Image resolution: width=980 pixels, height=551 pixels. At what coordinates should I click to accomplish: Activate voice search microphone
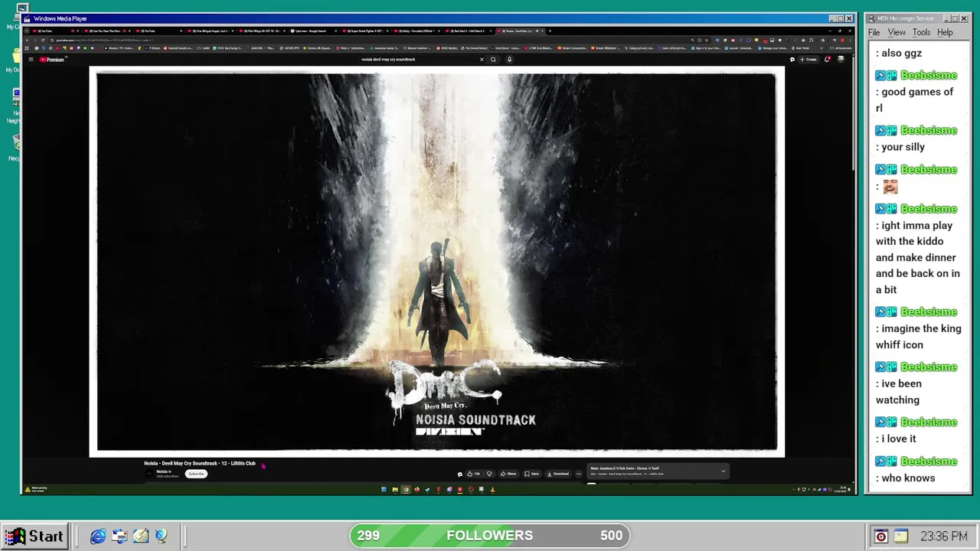tap(509, 59)
